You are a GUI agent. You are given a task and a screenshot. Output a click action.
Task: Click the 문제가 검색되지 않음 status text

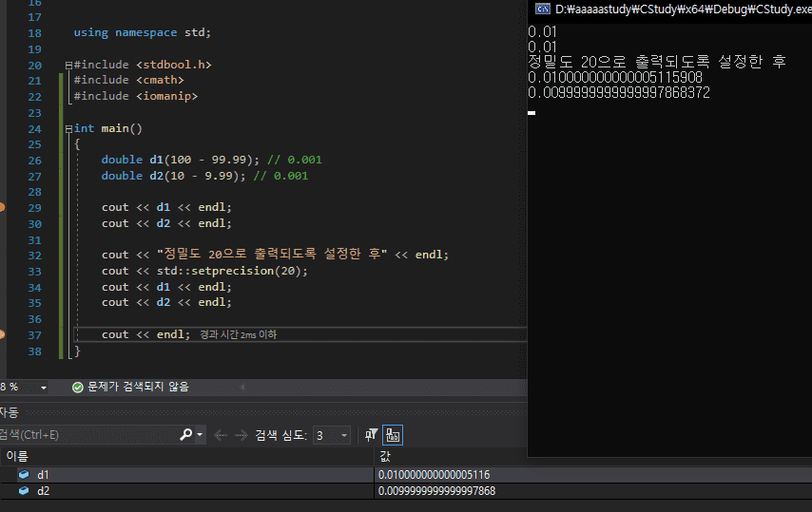pyautogui.click(x=138, y=387)
